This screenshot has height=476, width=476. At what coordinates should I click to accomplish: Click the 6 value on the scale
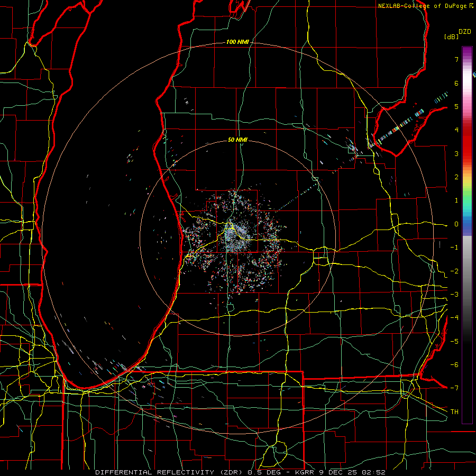456,83
